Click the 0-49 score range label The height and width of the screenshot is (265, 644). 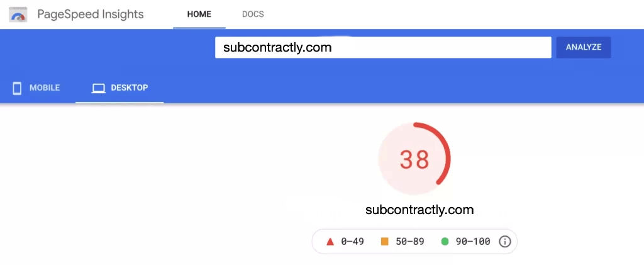(x=352, y=241)
